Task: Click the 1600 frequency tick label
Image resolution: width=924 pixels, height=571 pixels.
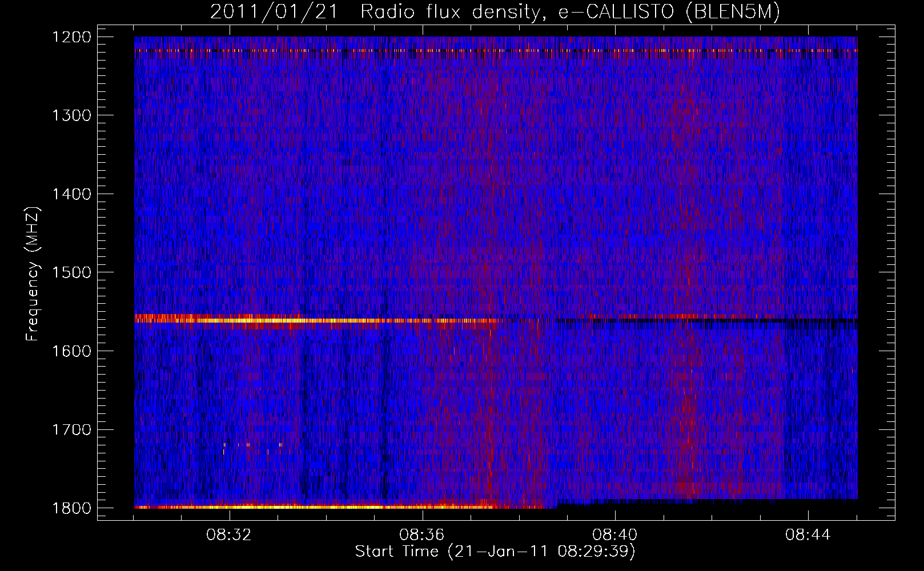Action: (x=72, y=351)
